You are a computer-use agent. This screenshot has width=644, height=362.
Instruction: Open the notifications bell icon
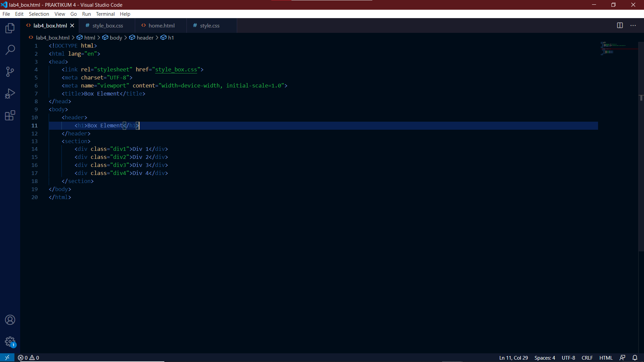(x=635, y=358)
